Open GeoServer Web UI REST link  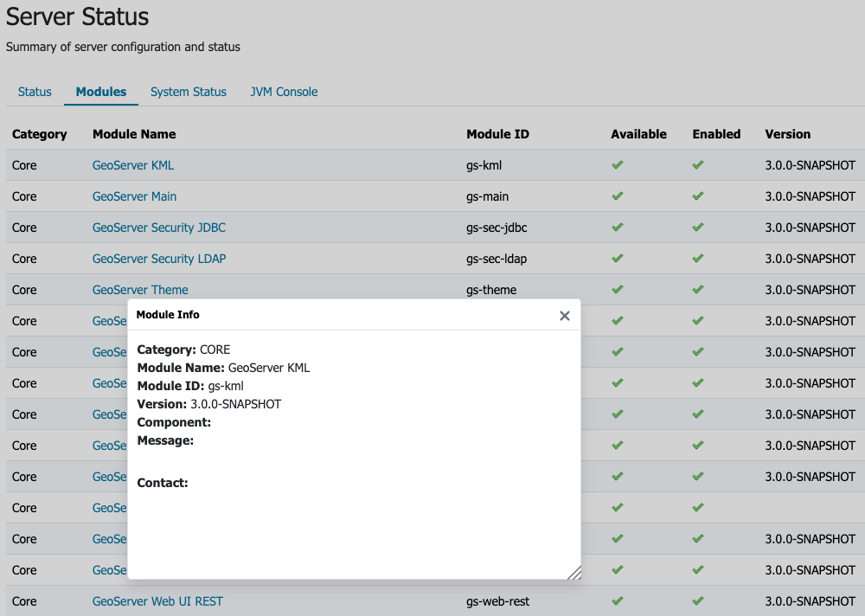click(157, 601)
